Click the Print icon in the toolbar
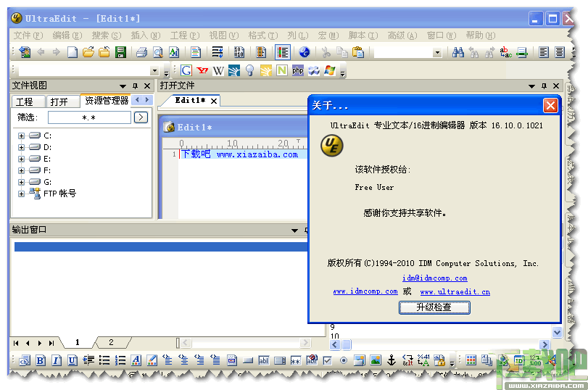 pyautogui.click(x=141, y=52)
